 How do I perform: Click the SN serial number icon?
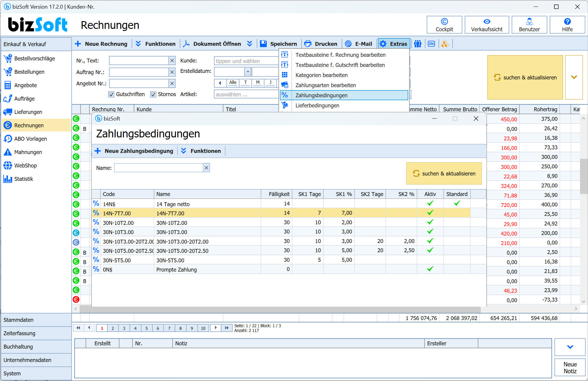(x=431, y=44)
